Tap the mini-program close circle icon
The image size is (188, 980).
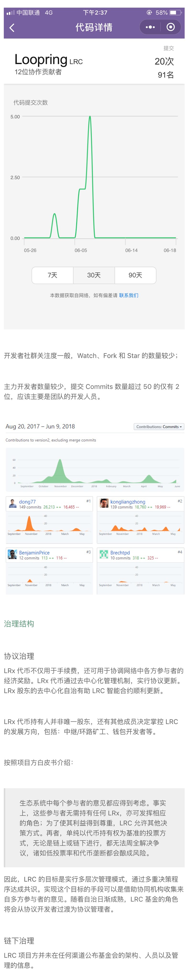[171, 27]
